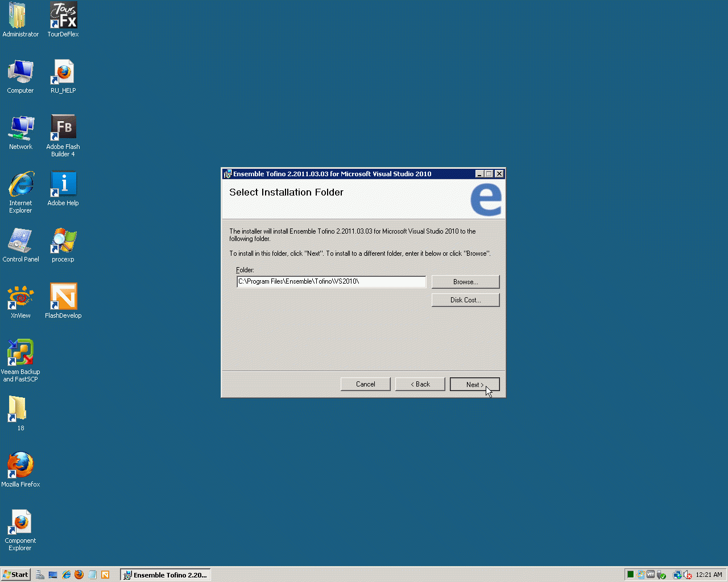Cancel the Ensemble Tofino installation
Screen dimensions: 728x582
(x=365, y=384)
